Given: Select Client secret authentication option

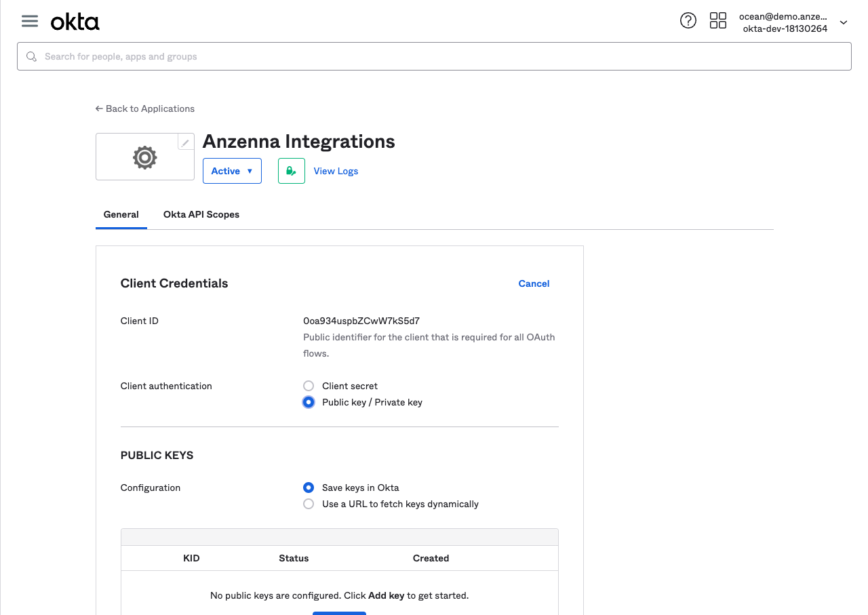Looking at the screenshot, I should (x=309, y=386).
